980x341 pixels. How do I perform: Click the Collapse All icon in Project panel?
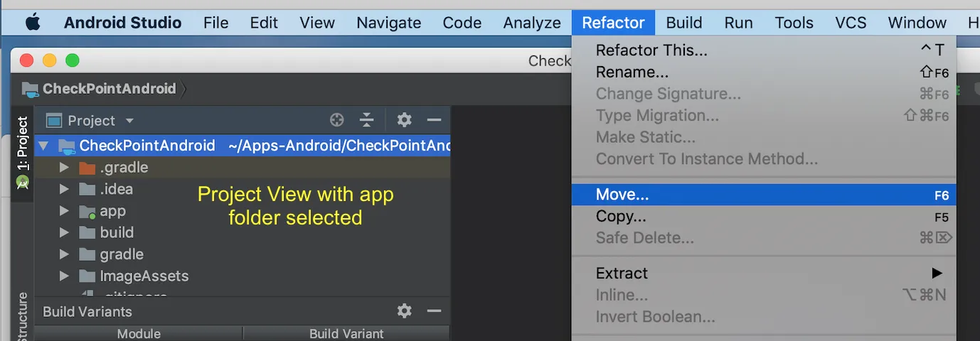click(x=366, y=120)
